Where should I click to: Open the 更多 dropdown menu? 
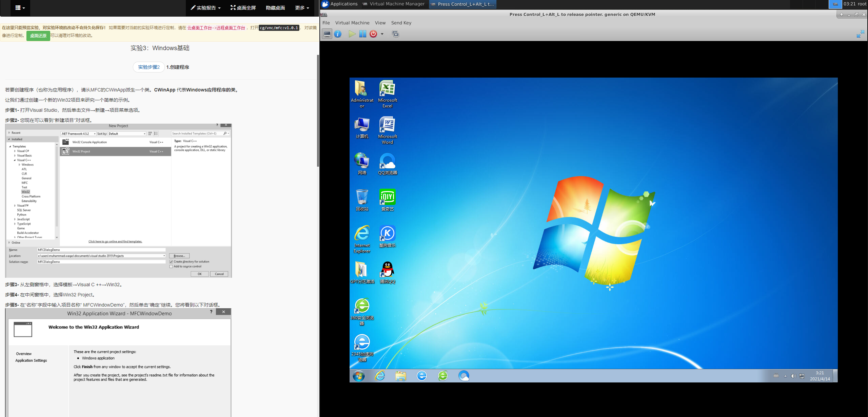click(302, 8)
